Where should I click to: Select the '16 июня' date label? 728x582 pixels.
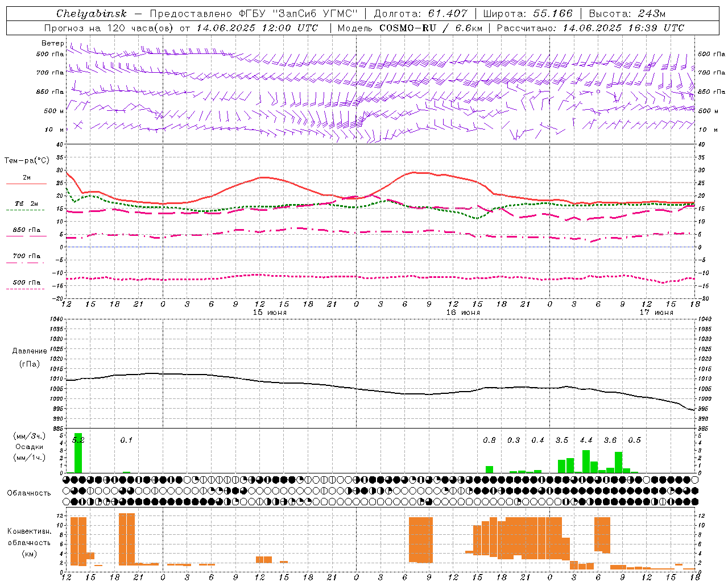coord(463,313)
